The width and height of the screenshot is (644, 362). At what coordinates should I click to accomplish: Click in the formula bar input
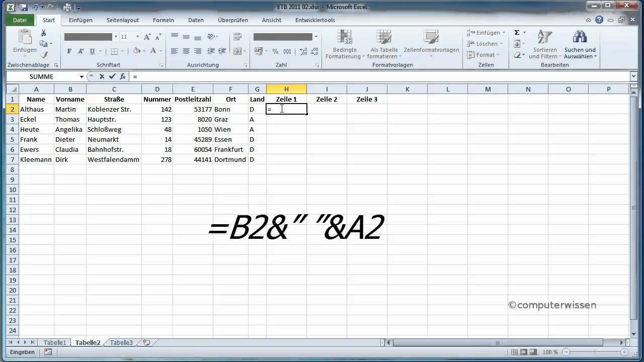point(379,76)
